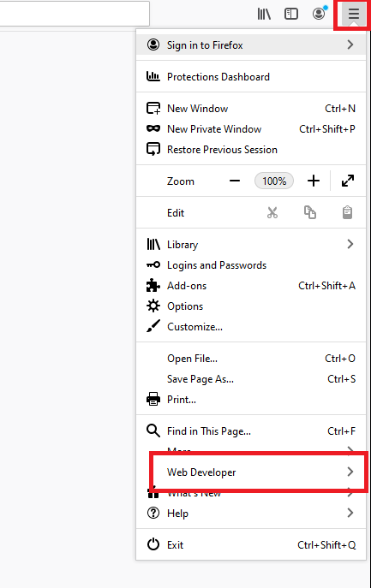Click the Library toolbar icon
The height and width of the screenshot is (588, 371).
264,15
